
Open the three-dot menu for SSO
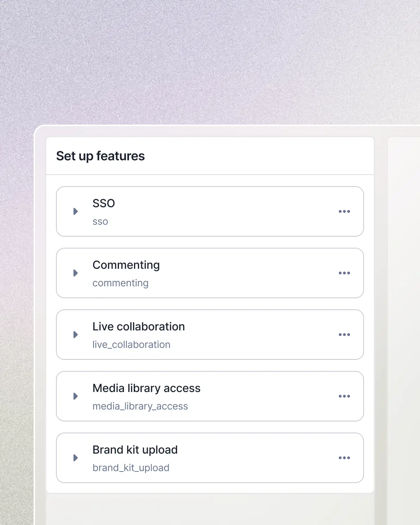[344, 211]
